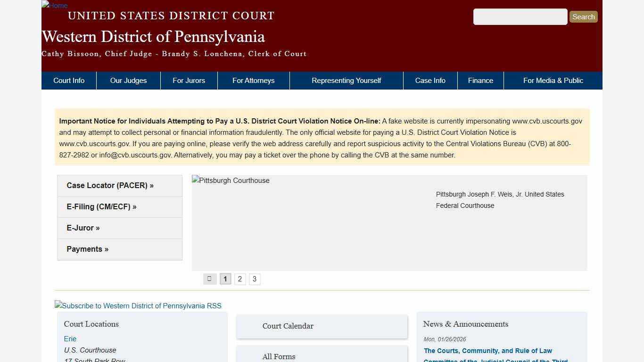The width and height of the screenshot is (644, 362).
Task: Click inside the search input field
Action: click(520, 16)
